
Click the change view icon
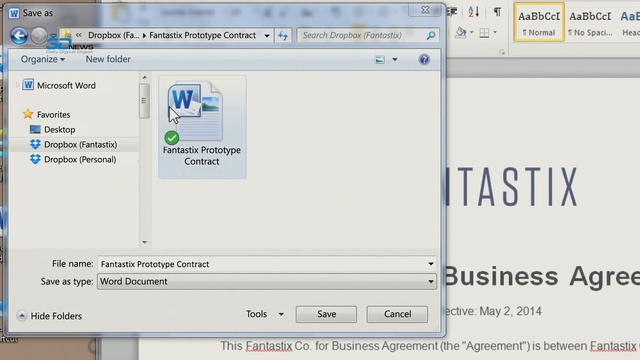(x=380, y=60)
